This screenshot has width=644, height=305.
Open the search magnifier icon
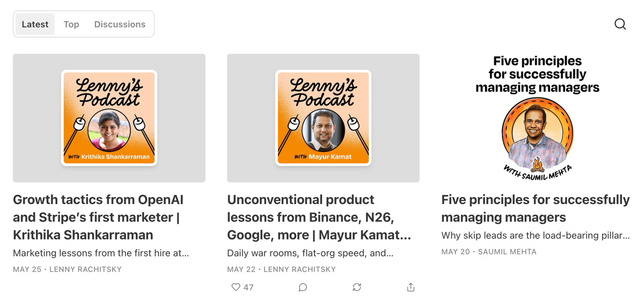[620, 24]
